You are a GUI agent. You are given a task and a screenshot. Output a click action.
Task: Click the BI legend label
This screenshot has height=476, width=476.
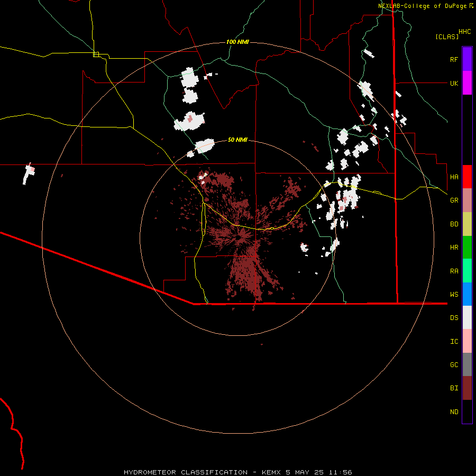point(454,388)
